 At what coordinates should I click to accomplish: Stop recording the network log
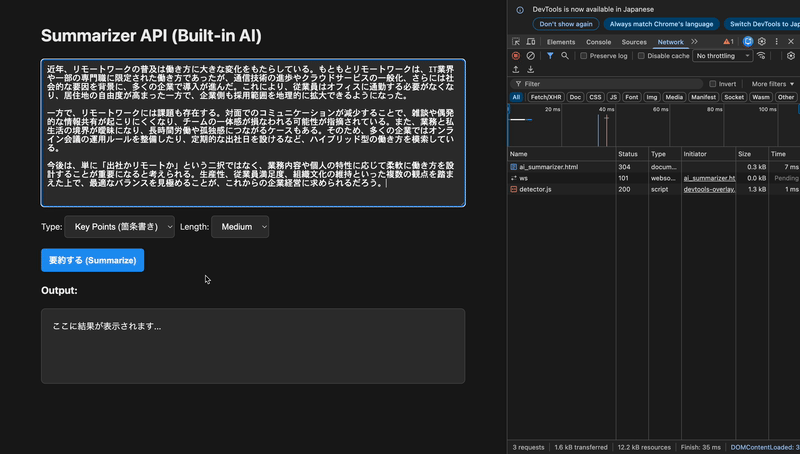516,56
